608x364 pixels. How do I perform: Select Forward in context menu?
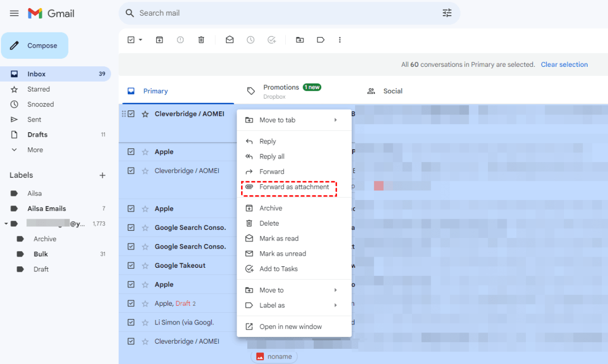[x=294, y=172]
